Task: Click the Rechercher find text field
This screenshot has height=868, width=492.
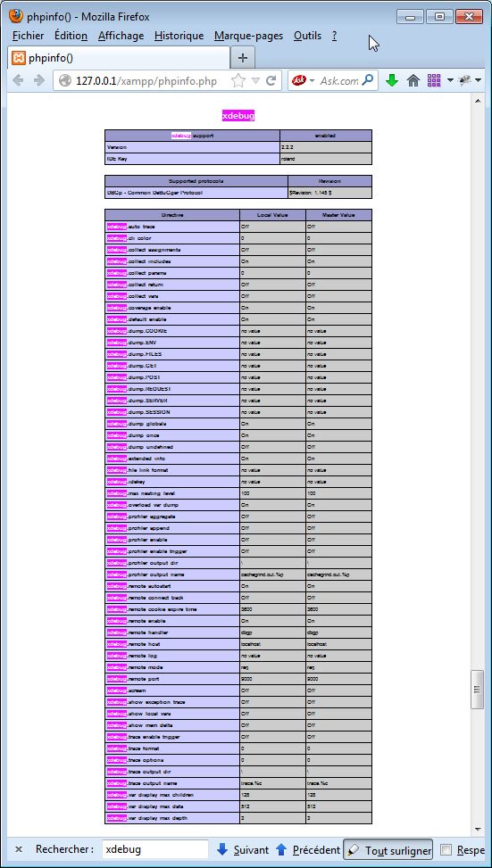Action: pos(155,849)
